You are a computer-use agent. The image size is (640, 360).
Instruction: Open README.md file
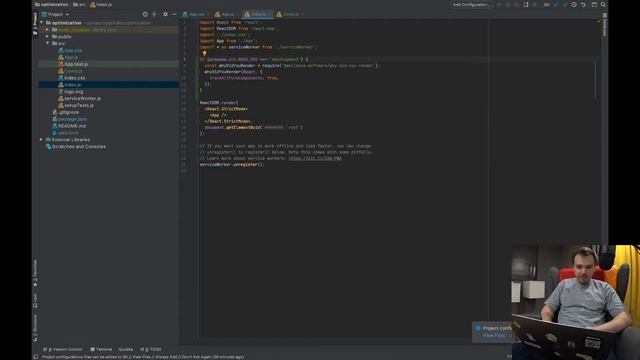[69, 126]
